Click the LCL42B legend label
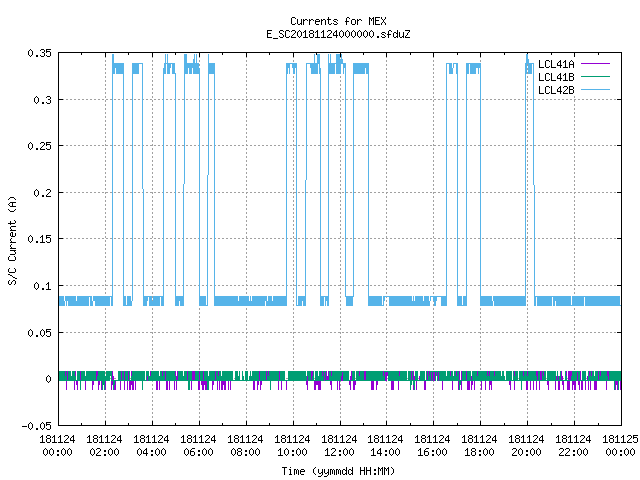This screenshot has height=480, width=640. click(x=556, y=90)
